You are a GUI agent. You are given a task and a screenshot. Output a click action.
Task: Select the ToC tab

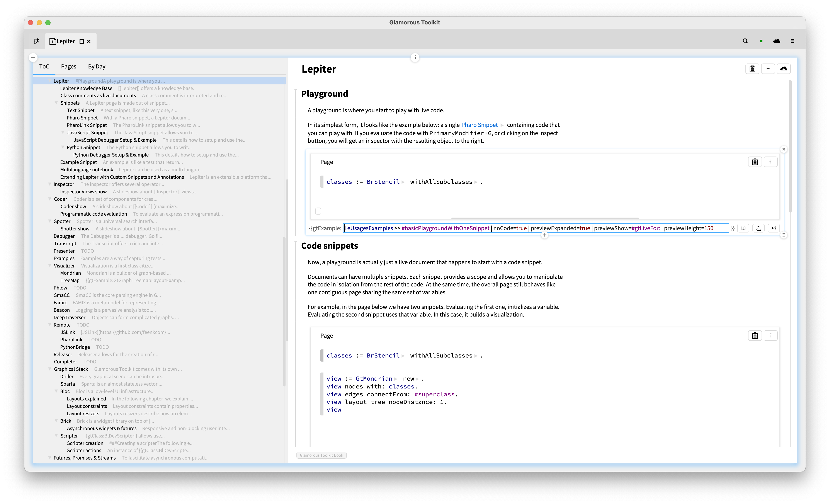(44, 66)
